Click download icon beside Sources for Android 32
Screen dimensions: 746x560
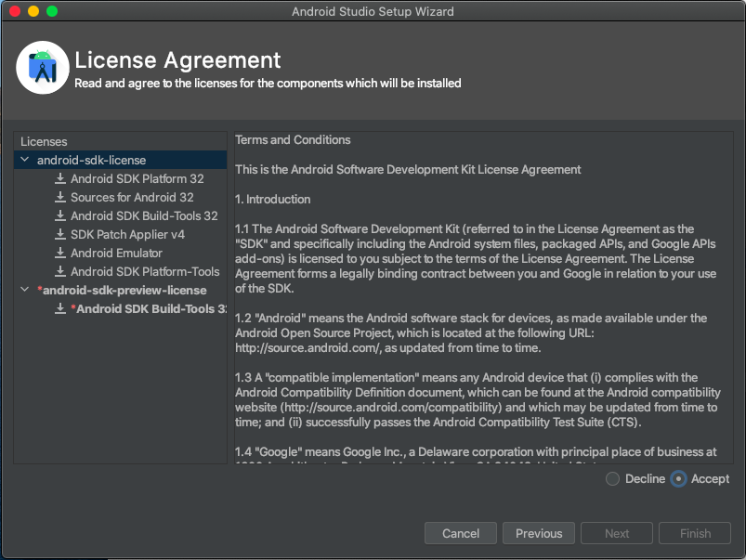coord(60,197)
